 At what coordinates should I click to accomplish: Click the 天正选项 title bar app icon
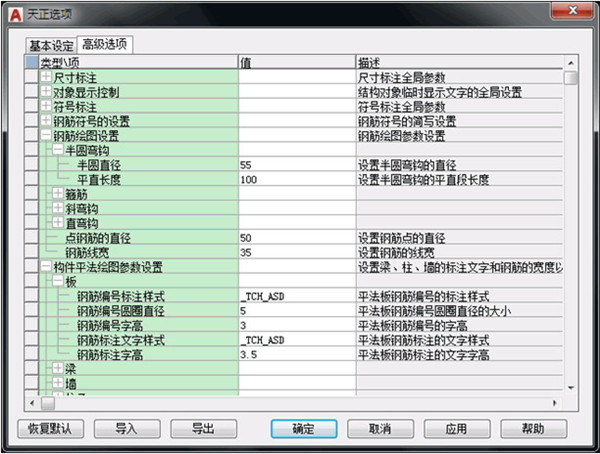click(x=12, y=12)
